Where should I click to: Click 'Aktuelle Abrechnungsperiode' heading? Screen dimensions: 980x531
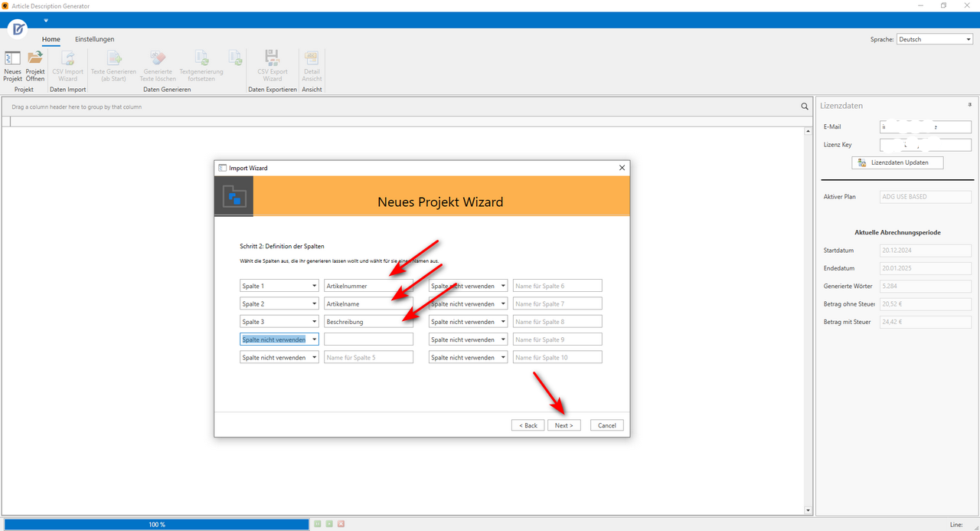coord(897,232)
